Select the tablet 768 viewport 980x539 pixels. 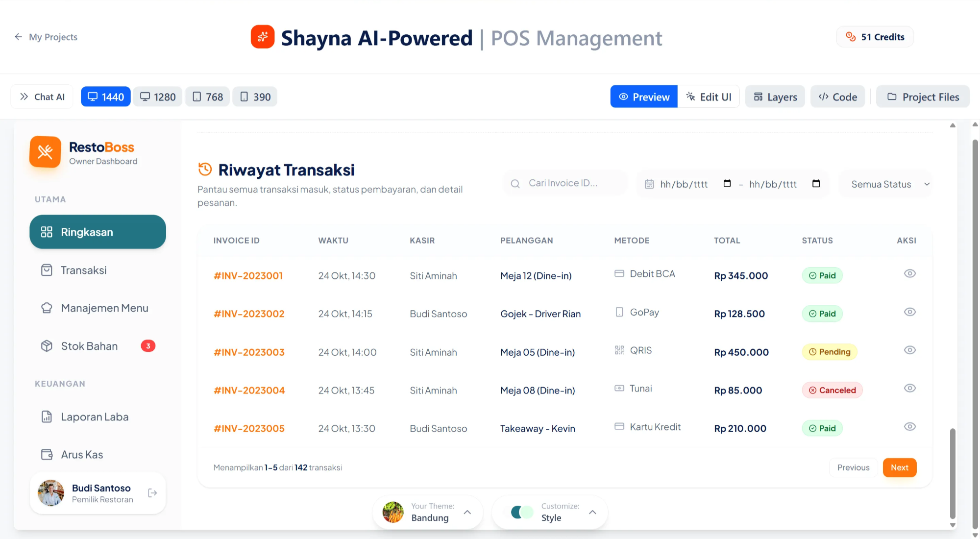(x=207, y=97)
